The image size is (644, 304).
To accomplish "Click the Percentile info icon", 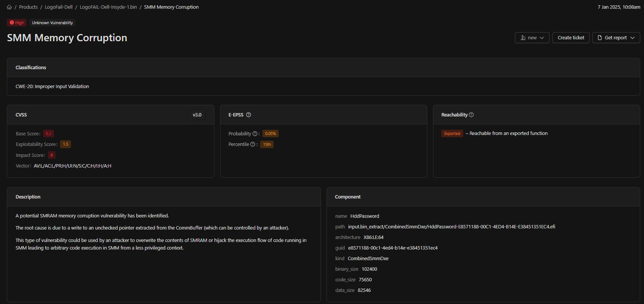I will pyautogui.click(x=253, y=144).
